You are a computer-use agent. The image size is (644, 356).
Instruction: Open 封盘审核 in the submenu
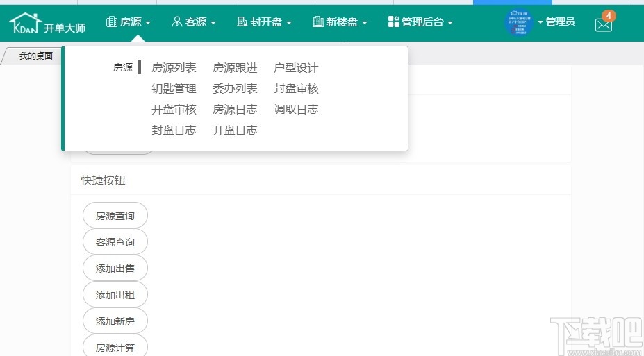(x=296, y=89)
